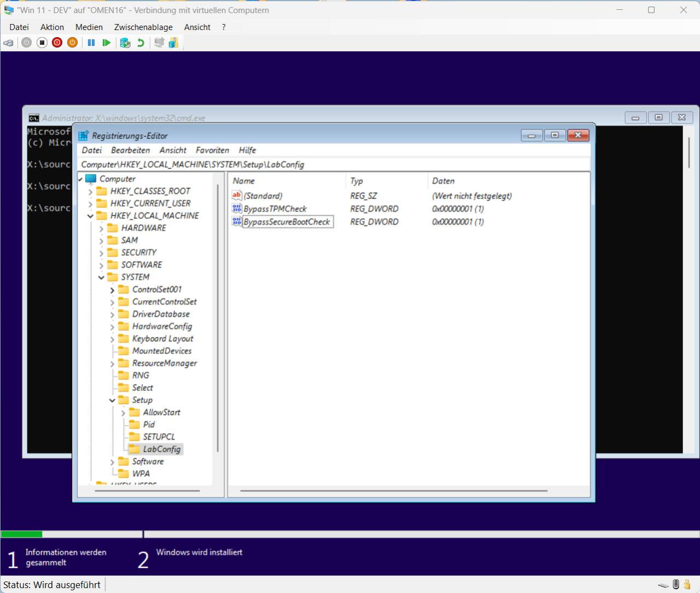Save VM state with orange power icon
700x593 pixels.
pyautogui.click(x=72, y=43)
